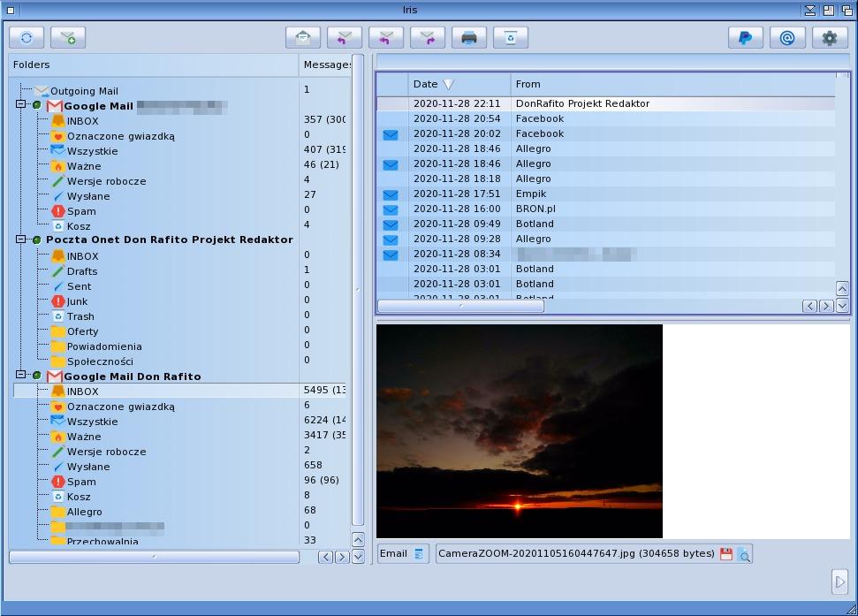The width and height of the screenshot is (858, 616).
Task: Select message from DonRafito Projekt Redaktor
Action: tap(606, 104)
